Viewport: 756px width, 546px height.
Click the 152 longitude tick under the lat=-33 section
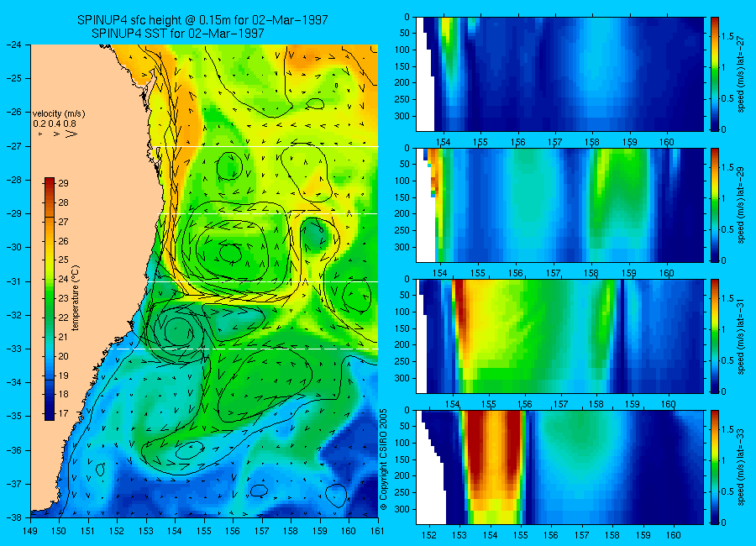click(x=428, y=535)
